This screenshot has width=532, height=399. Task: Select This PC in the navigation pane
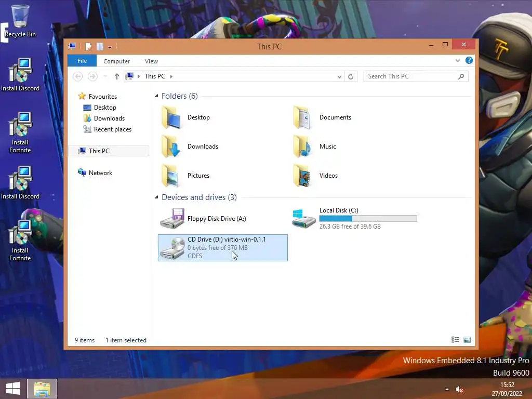tap(109, 151)
